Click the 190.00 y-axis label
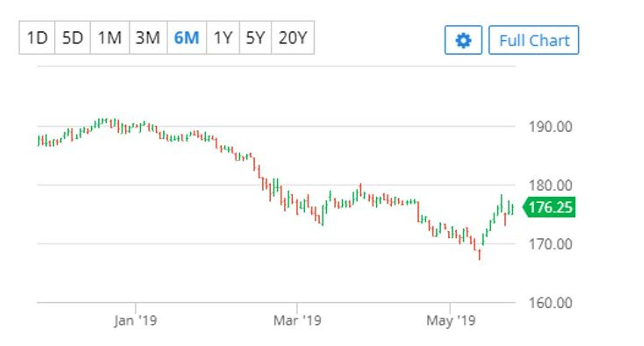Image resolution: width=644 pixels, height=346 pixels. tap(550, 127)
